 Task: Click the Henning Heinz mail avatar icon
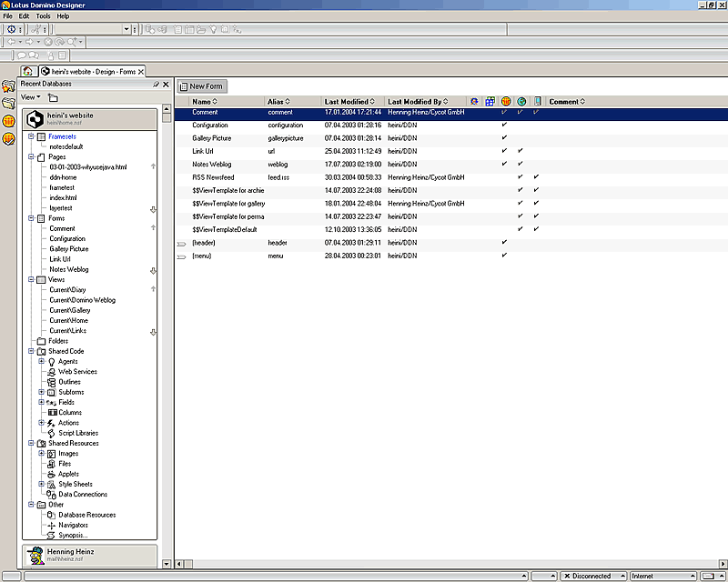[x=35, y=555]
